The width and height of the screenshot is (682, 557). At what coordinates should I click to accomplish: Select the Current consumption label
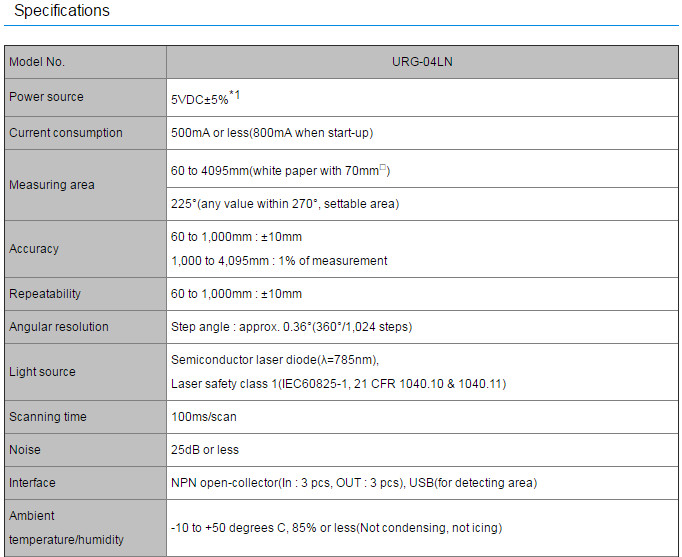coord(66,133)
